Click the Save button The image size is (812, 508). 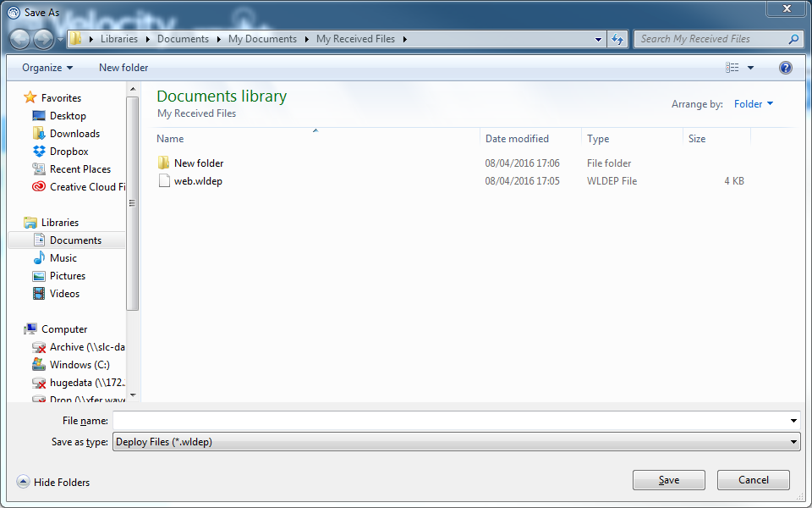[x=668, y=479]
